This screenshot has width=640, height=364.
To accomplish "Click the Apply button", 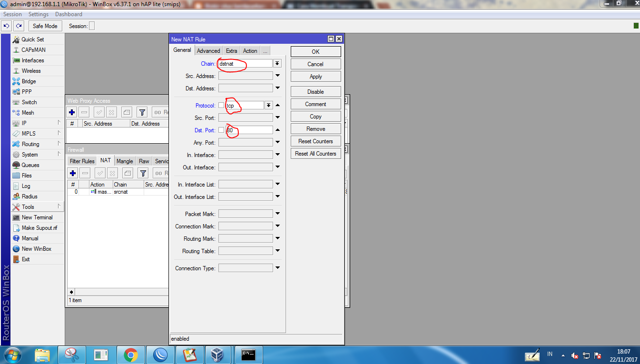I will (x=315, y=76).
